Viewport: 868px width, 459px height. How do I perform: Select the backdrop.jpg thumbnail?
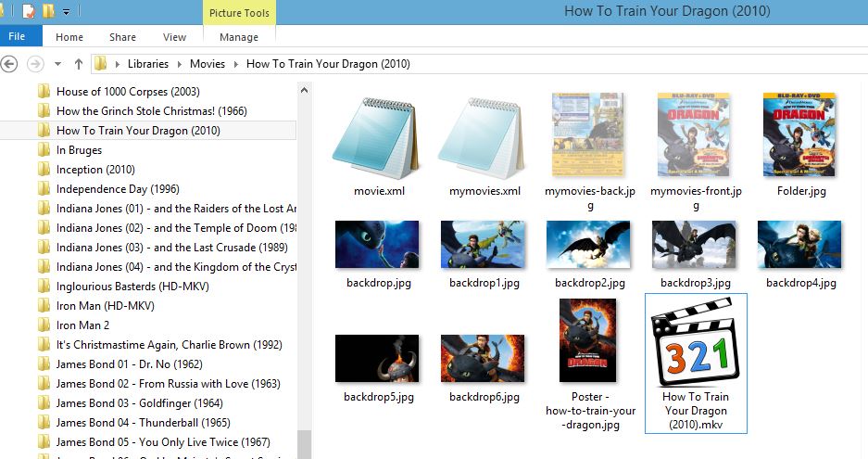(377, 245)
